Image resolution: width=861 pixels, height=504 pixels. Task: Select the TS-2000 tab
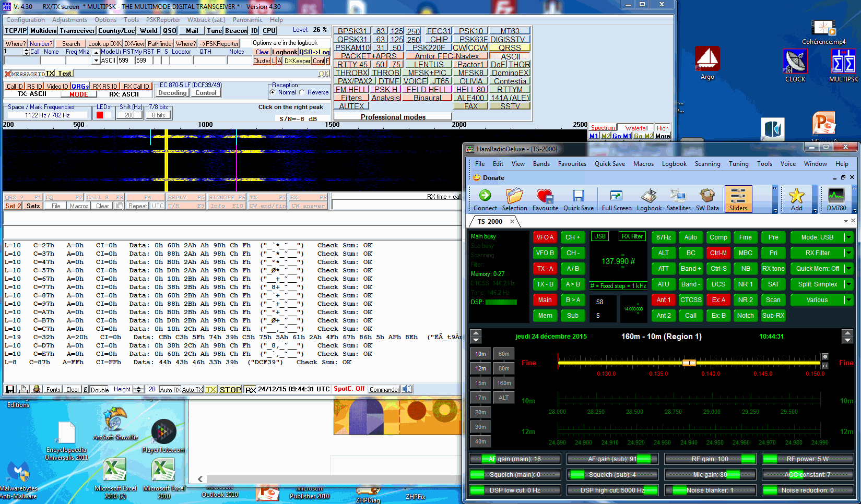coord(490,222)
